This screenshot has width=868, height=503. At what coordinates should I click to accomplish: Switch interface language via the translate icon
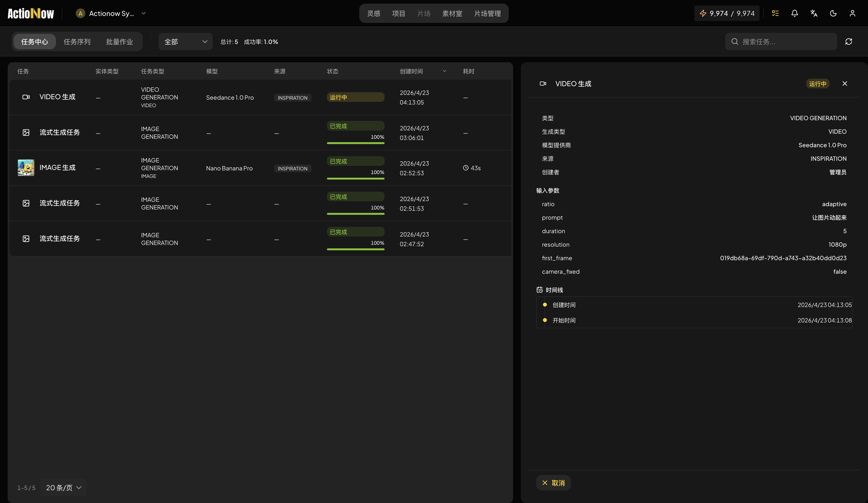tap(814, 13)
